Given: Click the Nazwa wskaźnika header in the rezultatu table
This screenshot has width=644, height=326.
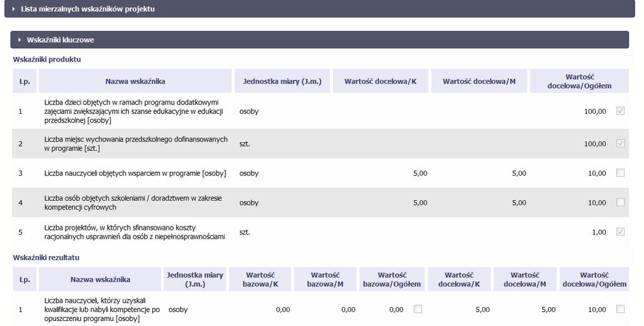Looking at the screenshot, I should pos(100,279).
